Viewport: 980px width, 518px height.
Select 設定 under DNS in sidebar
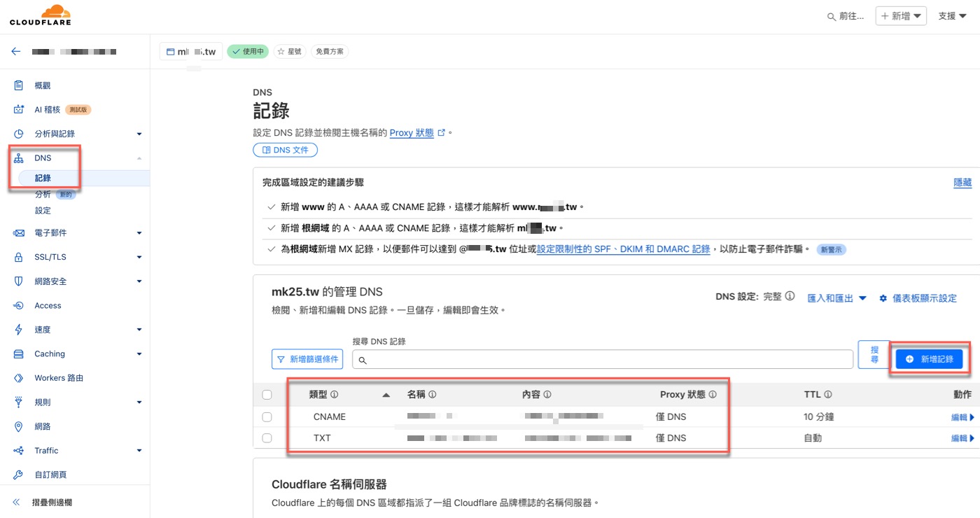(x=43, y=211)
